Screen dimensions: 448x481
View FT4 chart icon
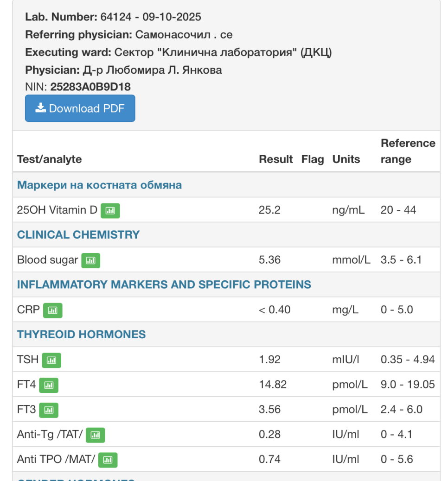[49, 385]
